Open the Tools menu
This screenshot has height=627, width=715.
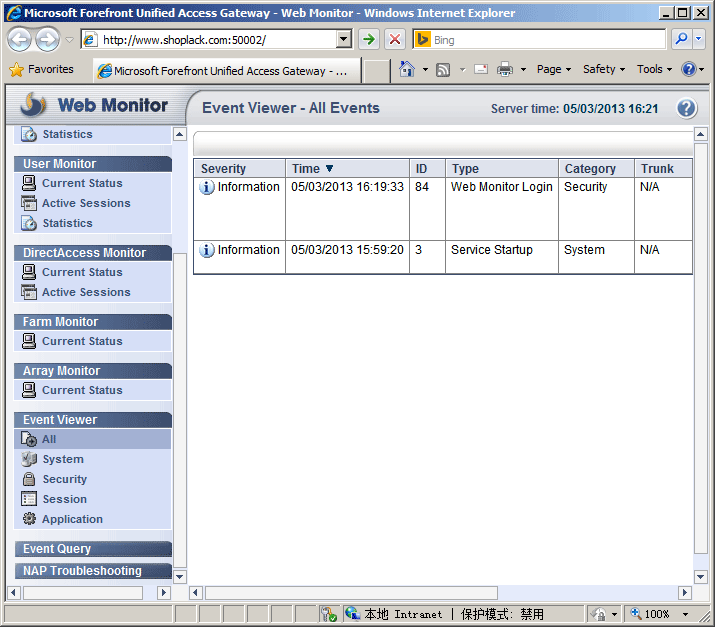(654, 69)
